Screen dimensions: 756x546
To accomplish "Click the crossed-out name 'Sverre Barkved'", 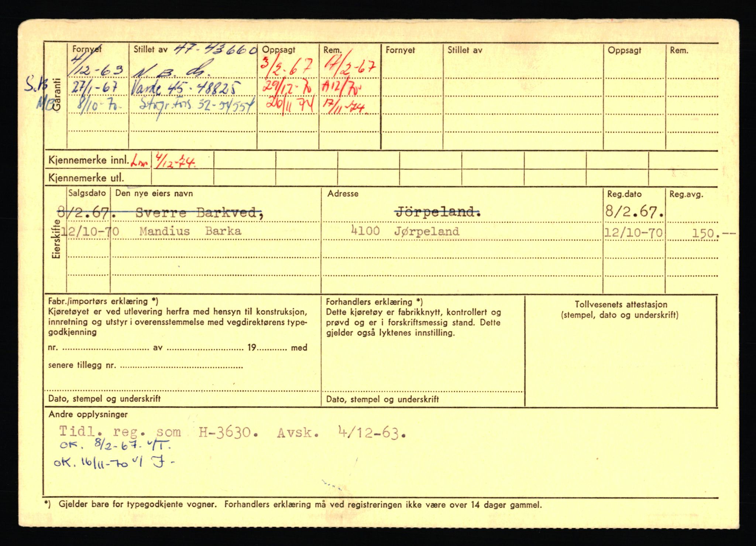I will pyautogui.click(x=199, y=213).
